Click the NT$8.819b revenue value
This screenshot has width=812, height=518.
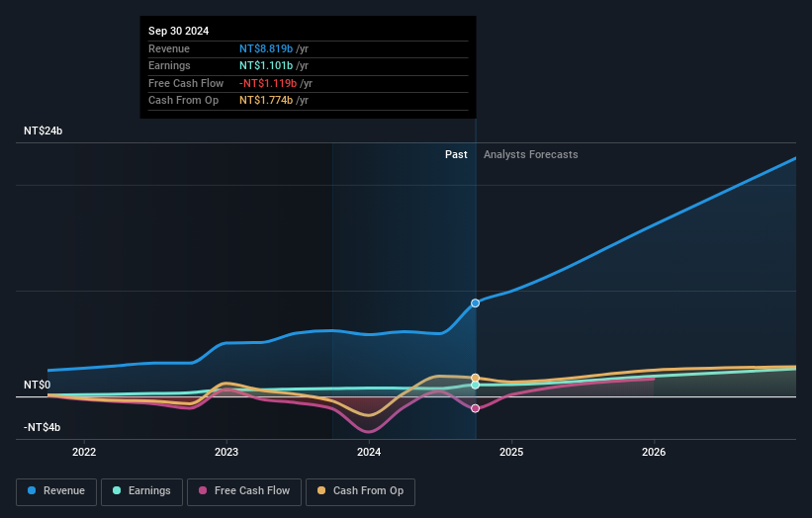(x=266, y=48)
